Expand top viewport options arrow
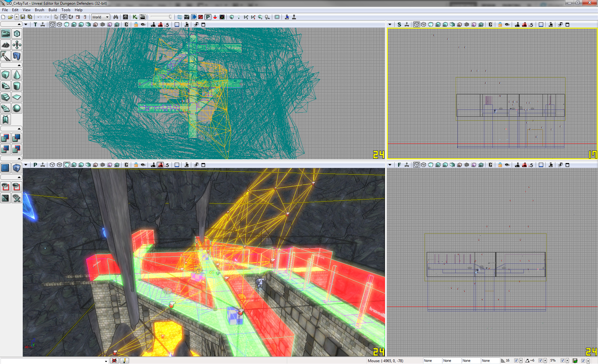This screenshot has height=364, width=598. [x=26, y=25]
